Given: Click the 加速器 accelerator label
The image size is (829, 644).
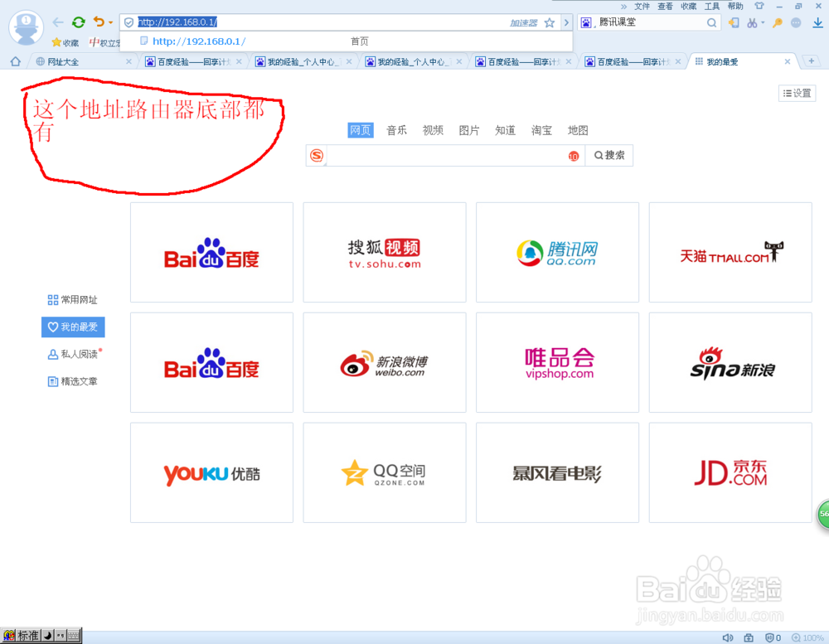Looking at the screenshot, I should click(x=523, y=22).
